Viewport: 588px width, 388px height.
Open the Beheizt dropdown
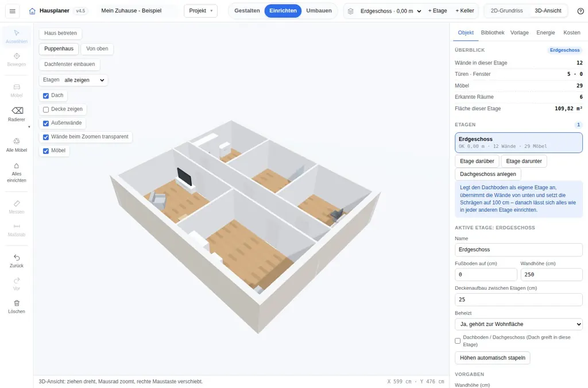pyautogui.click(x=519, y=324)
